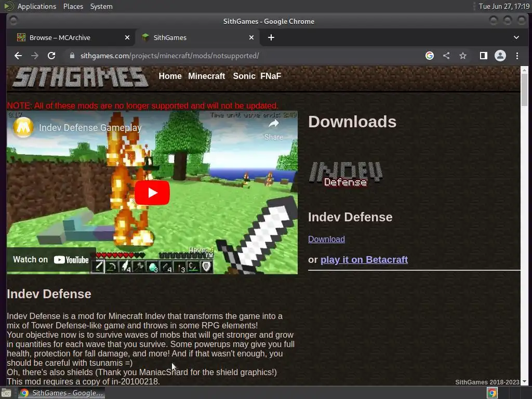
Task: Click the Indev Defense logo image
Action: pyautogui.click(x=345, y=174)
